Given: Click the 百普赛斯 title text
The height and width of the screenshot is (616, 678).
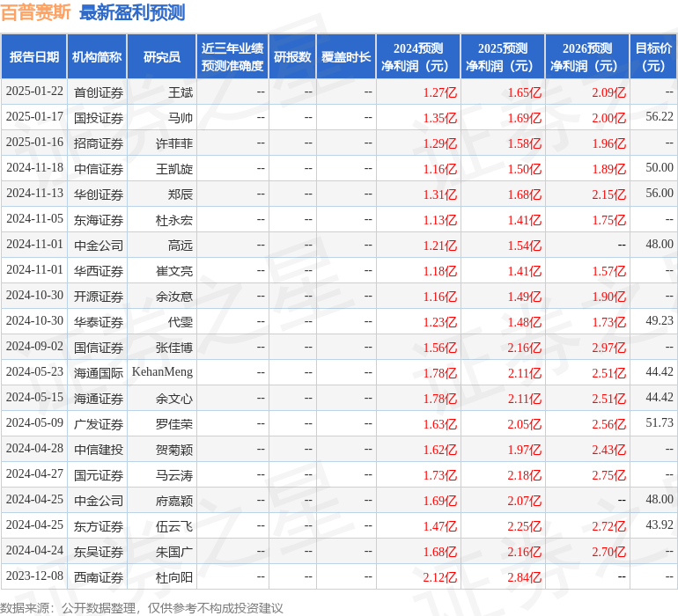Looking at the screenshot, I should (35, 12).
